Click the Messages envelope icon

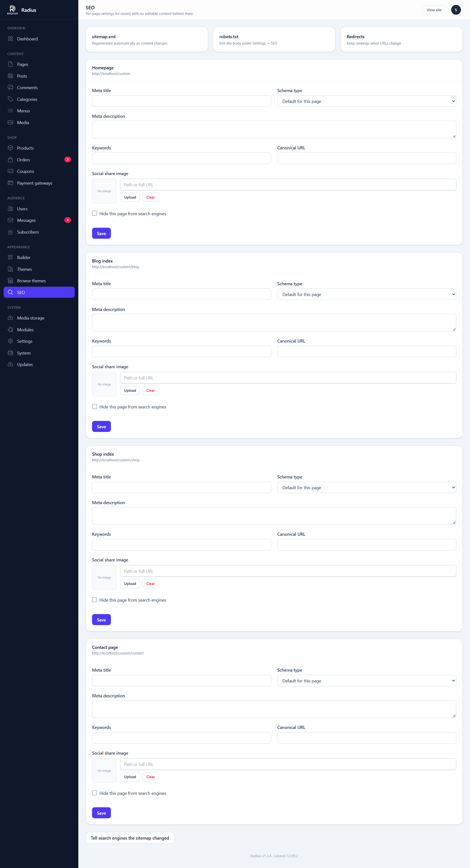pyautogui.click(x=11, y=220)
